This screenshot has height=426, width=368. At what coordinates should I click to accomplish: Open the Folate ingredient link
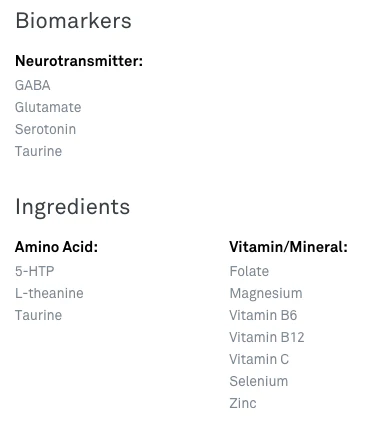(x=249, y=271)
